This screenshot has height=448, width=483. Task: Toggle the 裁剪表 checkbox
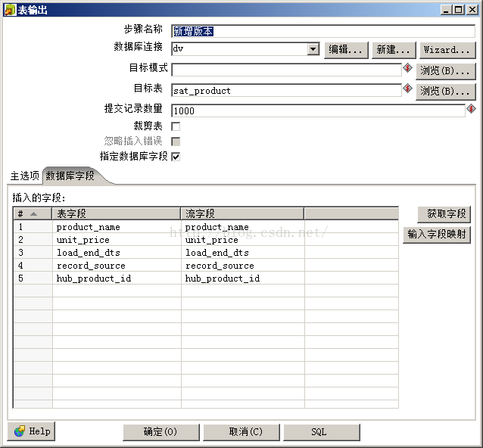176,126
